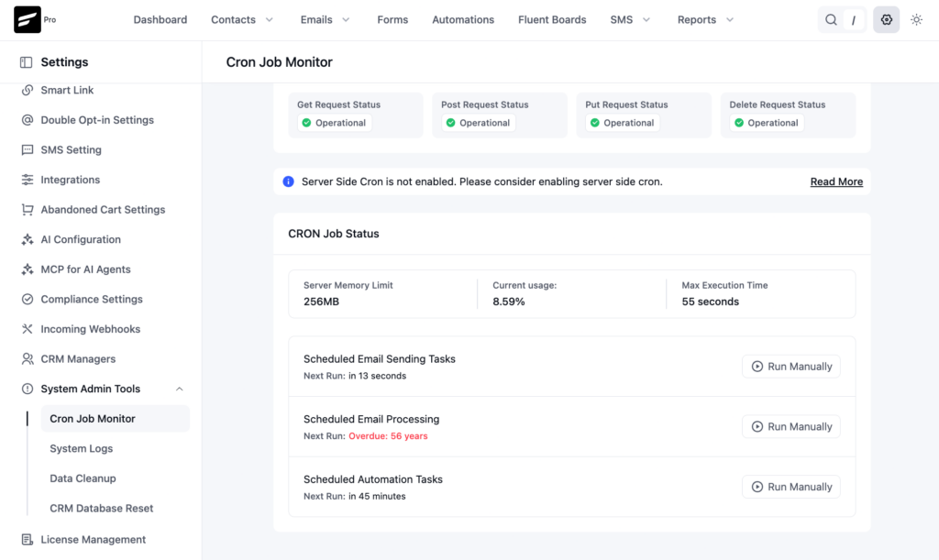Expand the SMS menu chevron
This screenshot has width=939, height=560.
(646, 20)
